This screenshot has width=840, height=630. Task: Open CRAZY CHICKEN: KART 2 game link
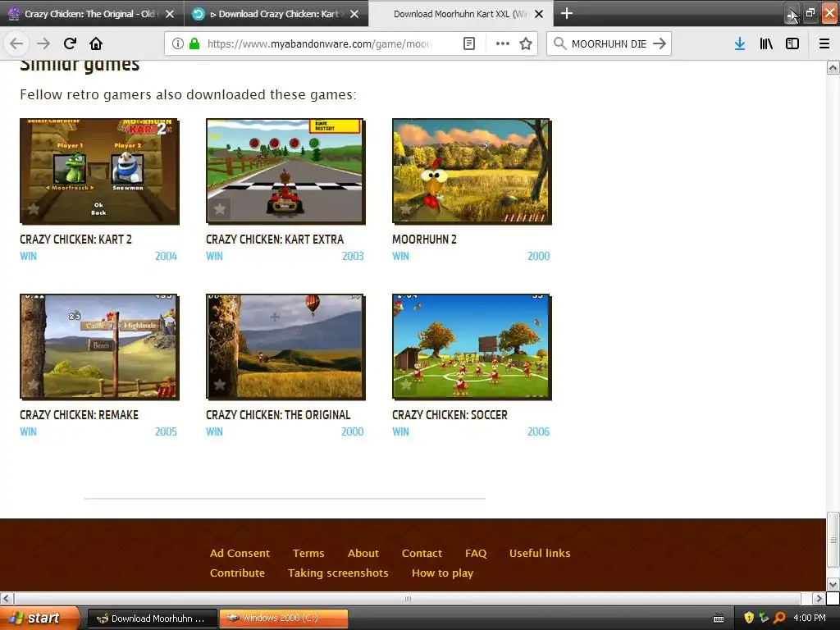click(x=75, y=240)
